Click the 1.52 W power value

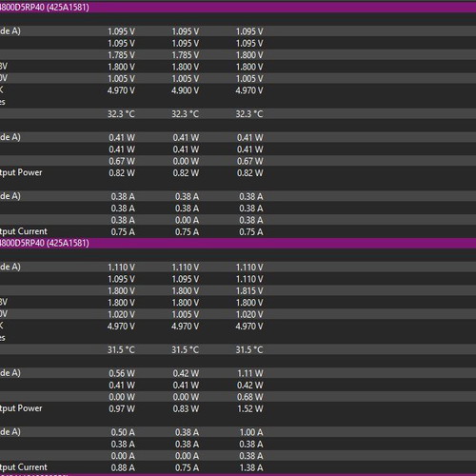(x=250, y=408)
